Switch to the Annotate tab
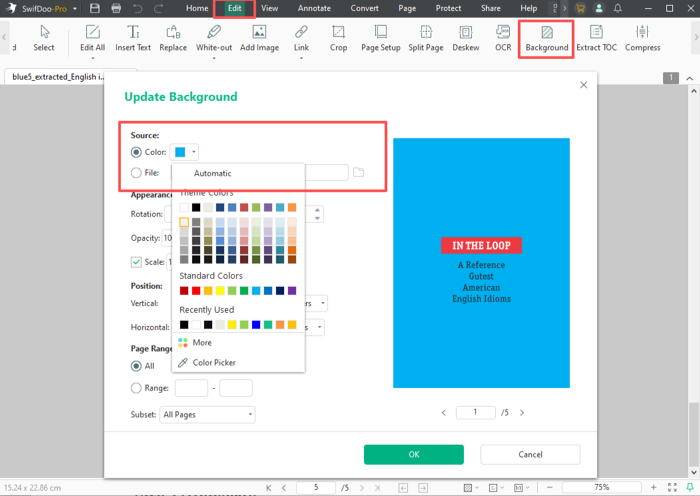The height and width of the screenshot is (496, 700). (x=314, y=8)
